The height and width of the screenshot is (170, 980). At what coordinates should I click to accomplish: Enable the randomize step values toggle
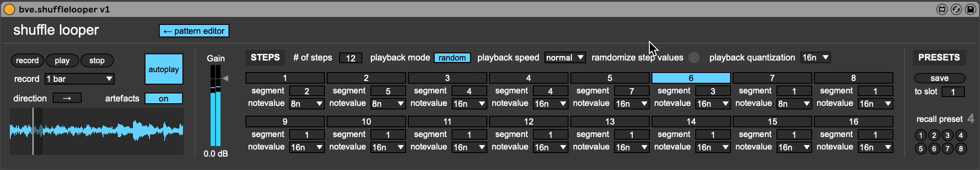coord(694,57)
